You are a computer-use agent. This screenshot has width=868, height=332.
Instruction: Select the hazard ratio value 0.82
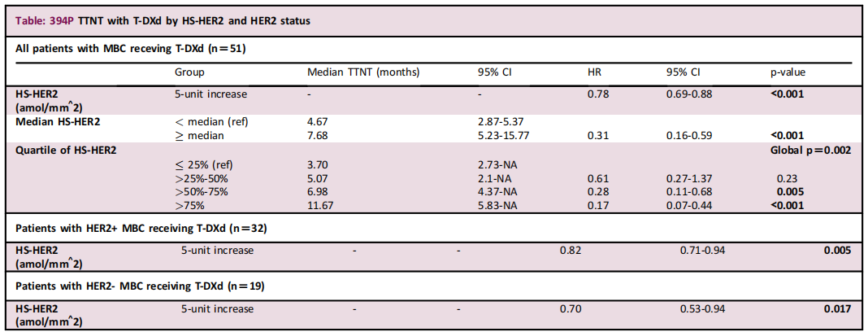pos(571,250)
